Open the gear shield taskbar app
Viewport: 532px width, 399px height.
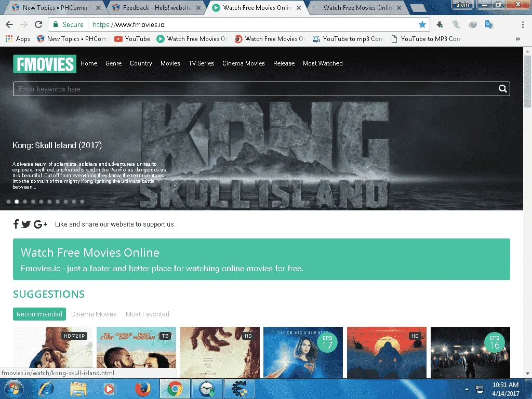[x=240, y=389]
